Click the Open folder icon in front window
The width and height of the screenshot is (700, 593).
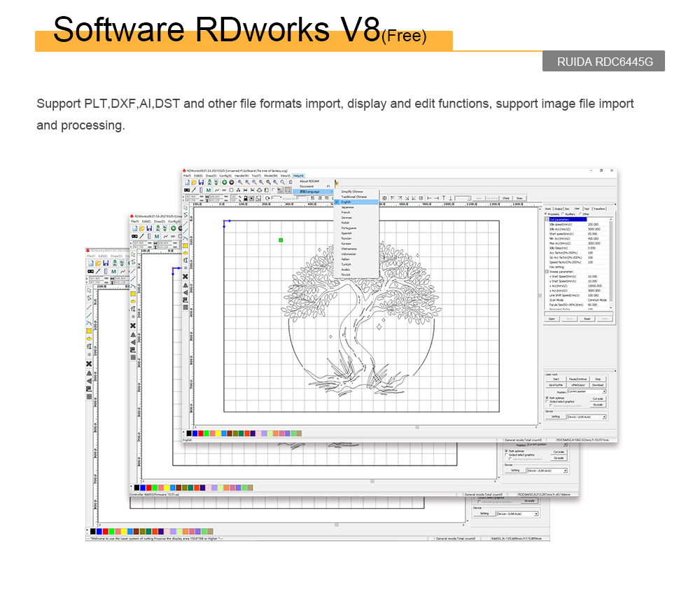tap(194, 182)
